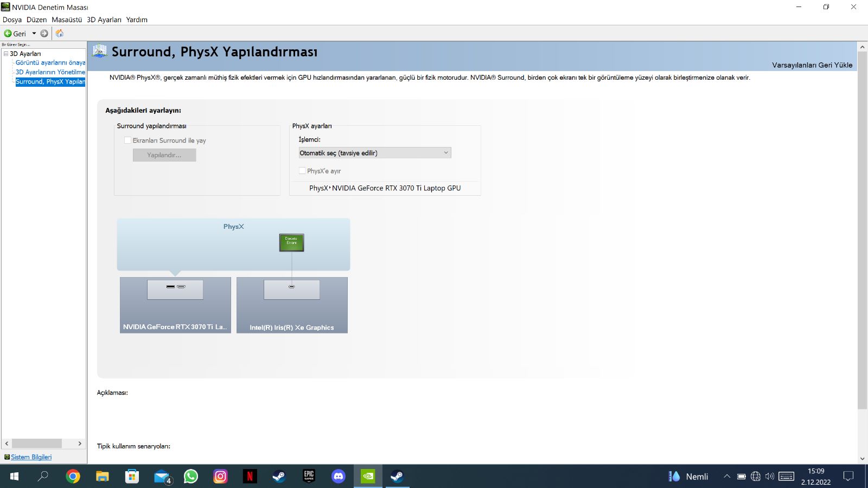Click the forward navigation arrow icon
This screenshot has width=868, height=488.
tap(44, 34)
